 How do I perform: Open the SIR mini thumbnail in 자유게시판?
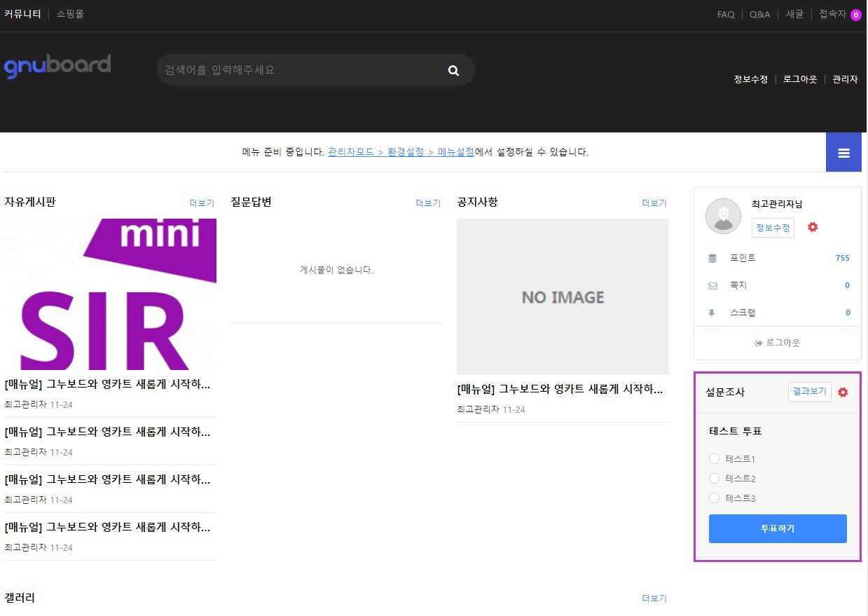[110, 294]
